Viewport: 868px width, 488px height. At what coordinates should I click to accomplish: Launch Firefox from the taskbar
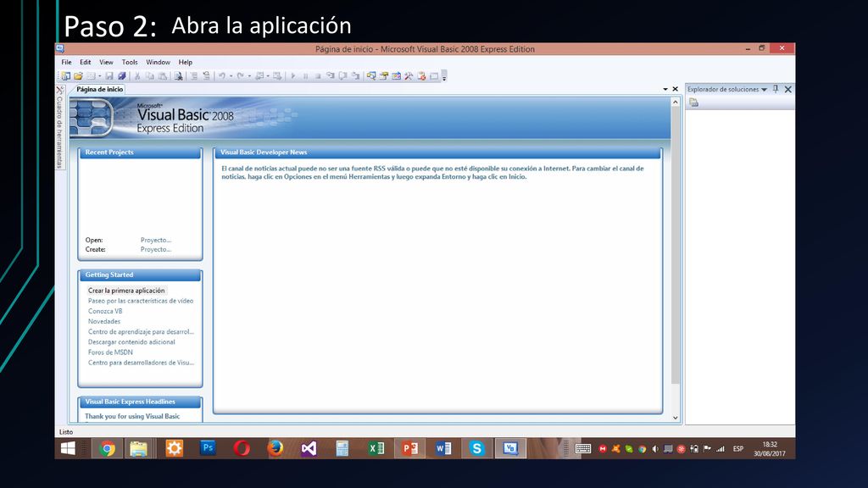[275, 448]
